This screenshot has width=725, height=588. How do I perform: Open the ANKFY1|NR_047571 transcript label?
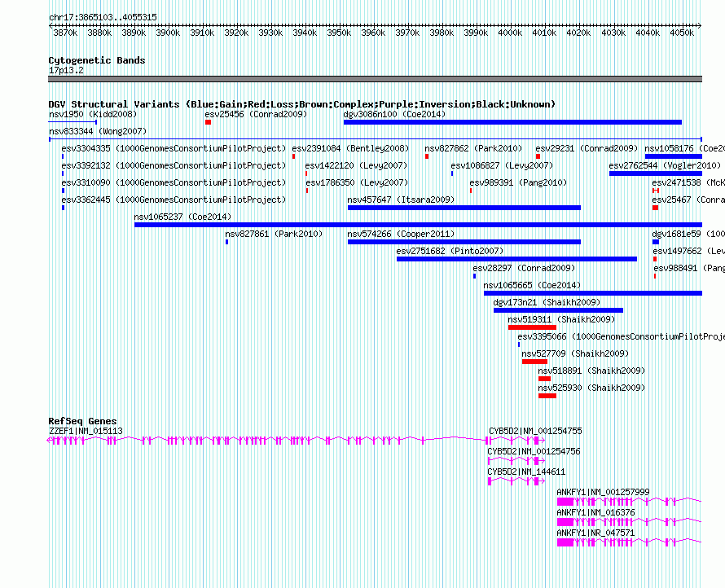[595, 533]
